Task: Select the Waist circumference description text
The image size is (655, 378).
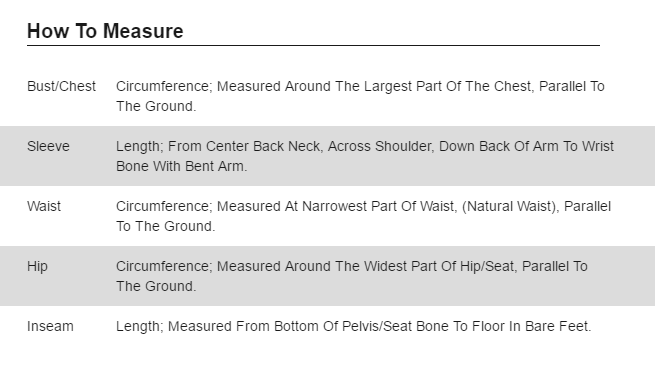Action: click(x=364, y=216)
